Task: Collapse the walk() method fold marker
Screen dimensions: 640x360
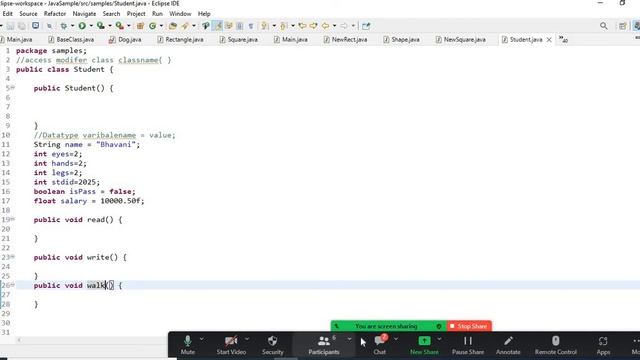Action: (x=13, y=284)
